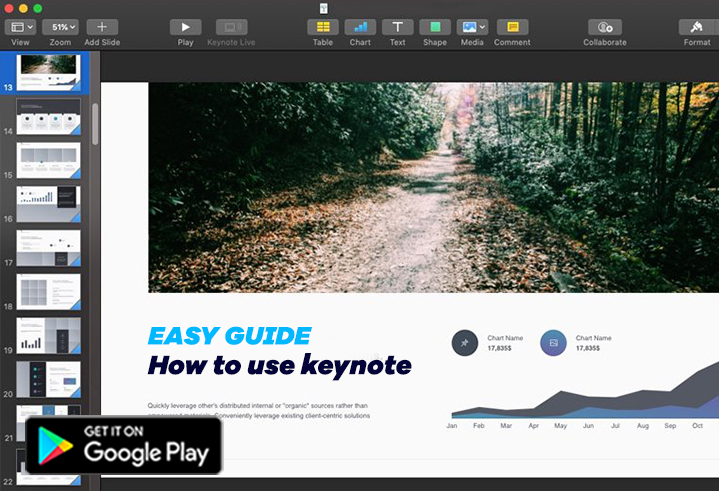Toggle the Format inspector panel
Viewport: 719px width, 491px height.
(697, 27)
